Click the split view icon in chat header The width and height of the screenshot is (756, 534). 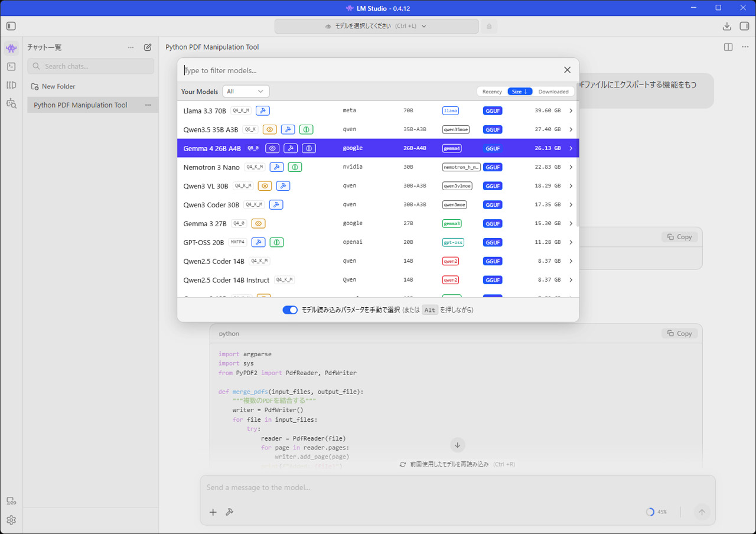tap(728, 47)
